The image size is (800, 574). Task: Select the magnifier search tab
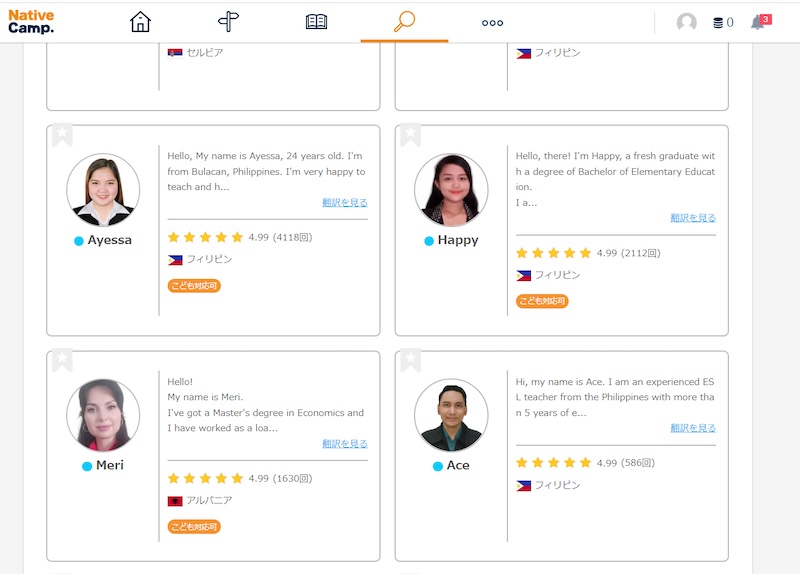point(404,22)
